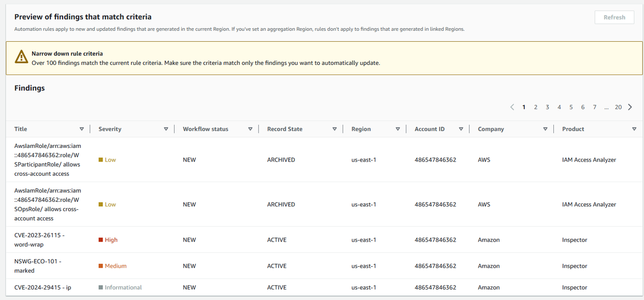Viewport: 644px width, 300px height.
Task: Sort by Workflow status column arrow
Action: click(250, 129)
